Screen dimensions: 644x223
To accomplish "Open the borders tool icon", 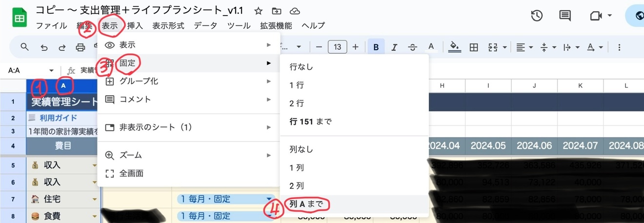I will (x=473, y=47).
